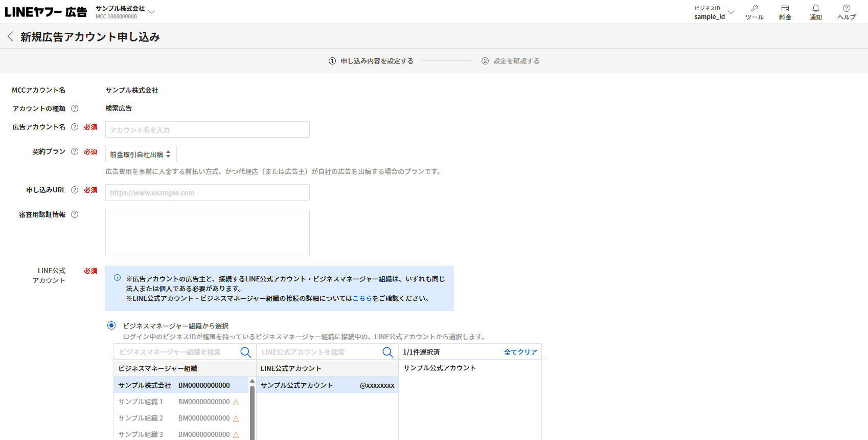Click the warning icon on サンプル組織 2
The height and width of the screenshot is (440, 868).
pos(236,419)
